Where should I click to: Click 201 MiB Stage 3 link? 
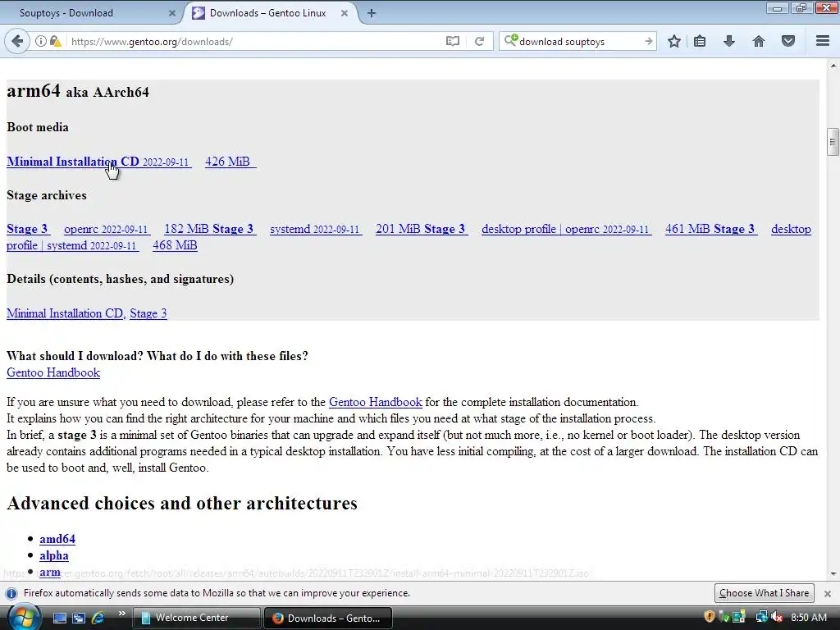(422, 229)
